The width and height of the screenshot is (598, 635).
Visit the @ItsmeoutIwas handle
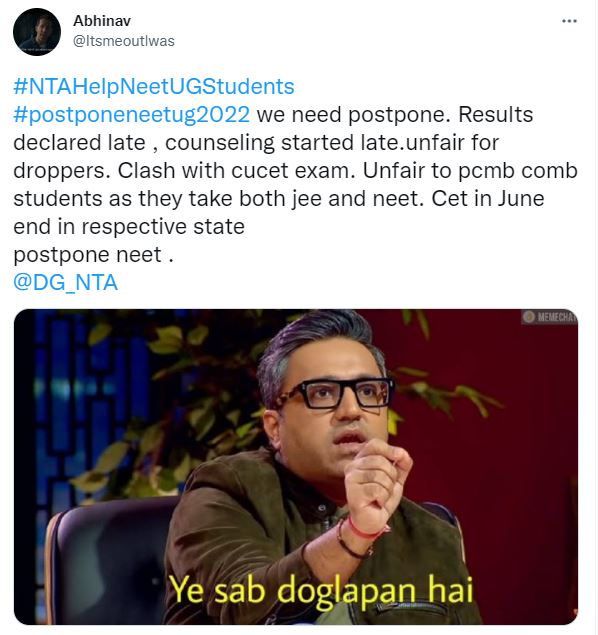click(123, 41)
